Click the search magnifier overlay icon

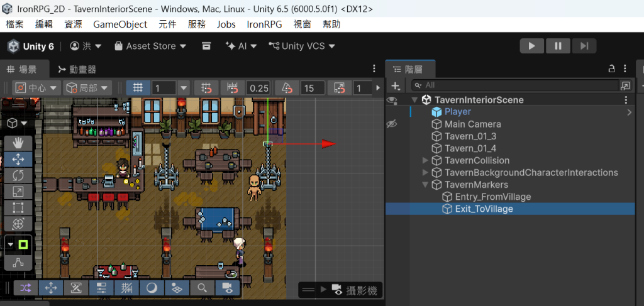pyautogui.click(x=202, y=288)
